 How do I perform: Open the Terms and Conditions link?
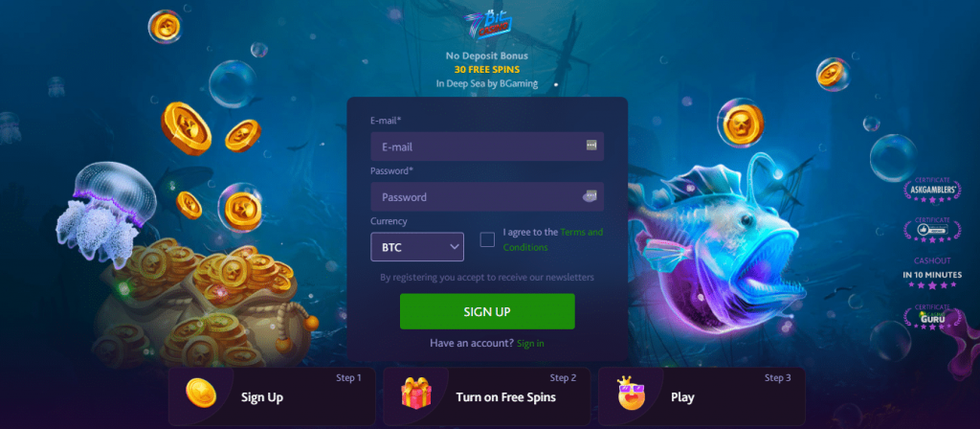[x=553, y=239]
